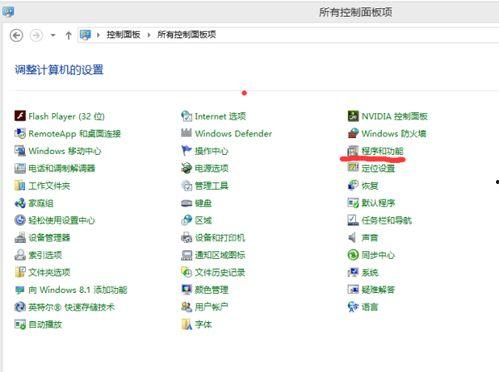
Task: Open the Windows Defender icon
Action: pyautogui.click(x=186, y=133)
